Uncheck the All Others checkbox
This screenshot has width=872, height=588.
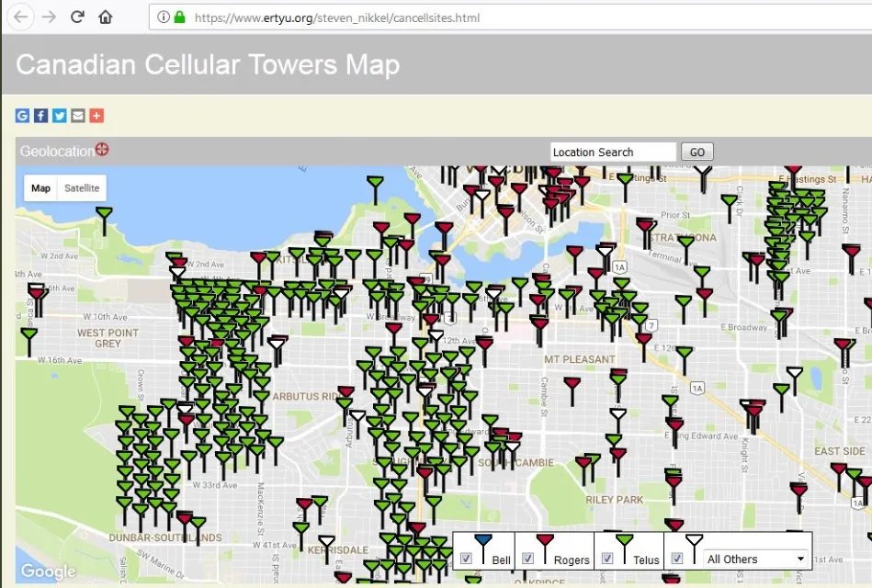(677, 558)
